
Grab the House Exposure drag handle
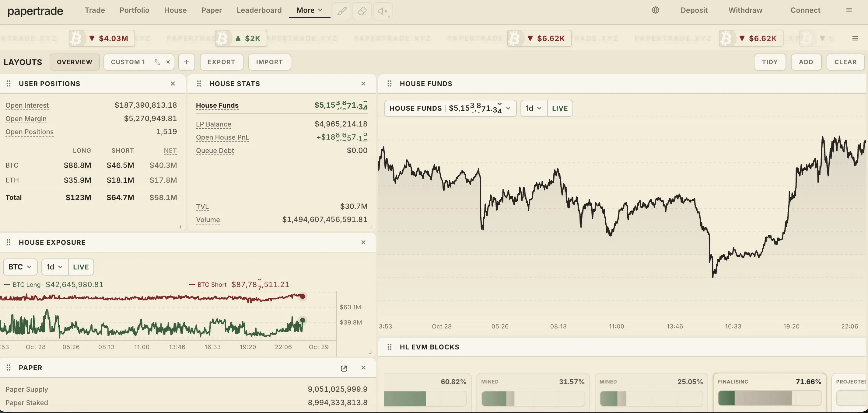pyautogui.click(x=9, y=242)
